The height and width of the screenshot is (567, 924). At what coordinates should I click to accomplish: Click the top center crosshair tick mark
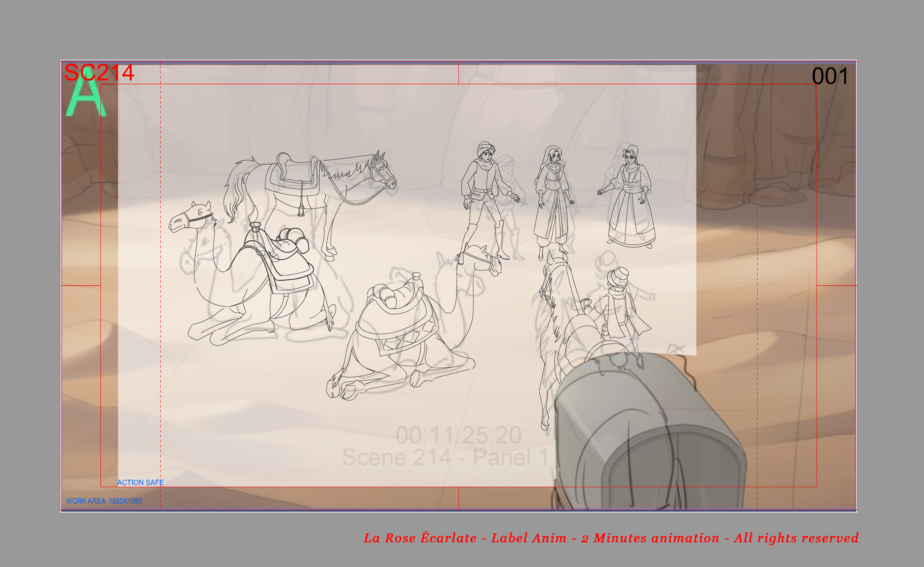tap(459, 73)
